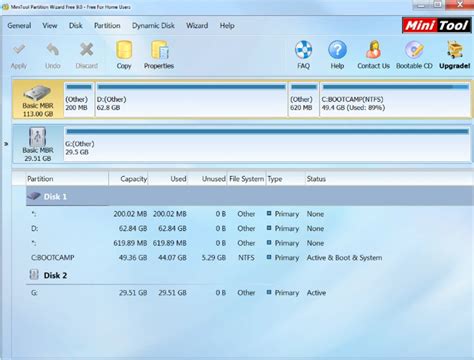Sort by the Used column header
The image size is (474, 360).
click(x=168, y=179)
